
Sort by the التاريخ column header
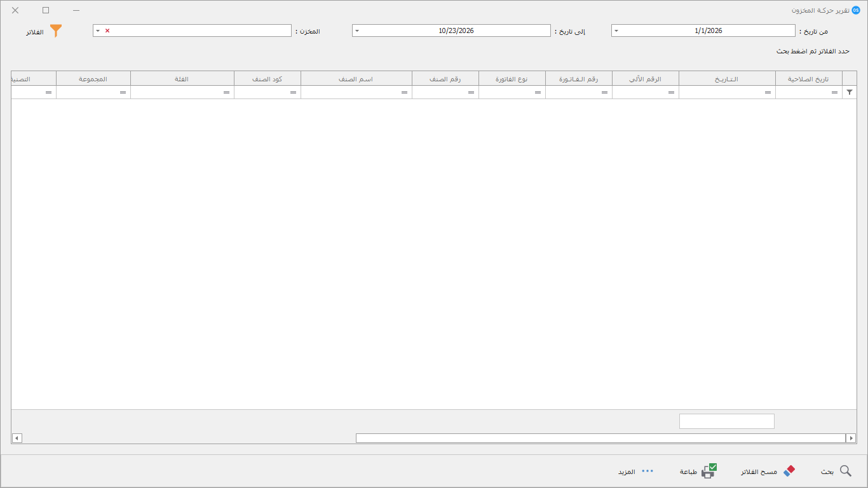pyautogui.click(x=728, y=79)
